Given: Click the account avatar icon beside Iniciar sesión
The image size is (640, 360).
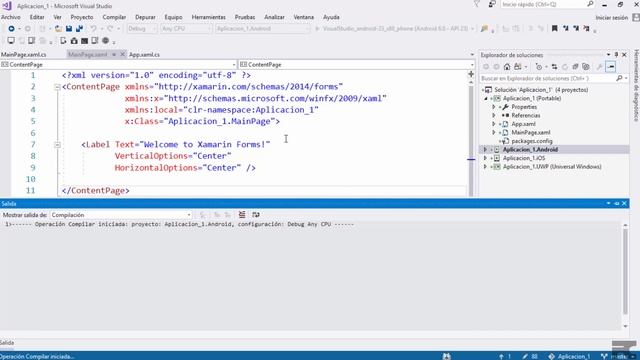Looking at the screenshot, I should 636,18.
